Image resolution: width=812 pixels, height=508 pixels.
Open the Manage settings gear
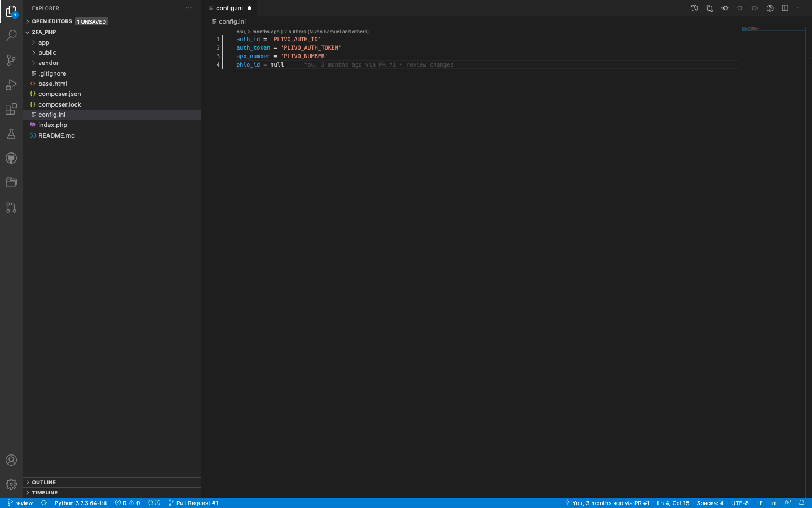coord(11,484)
